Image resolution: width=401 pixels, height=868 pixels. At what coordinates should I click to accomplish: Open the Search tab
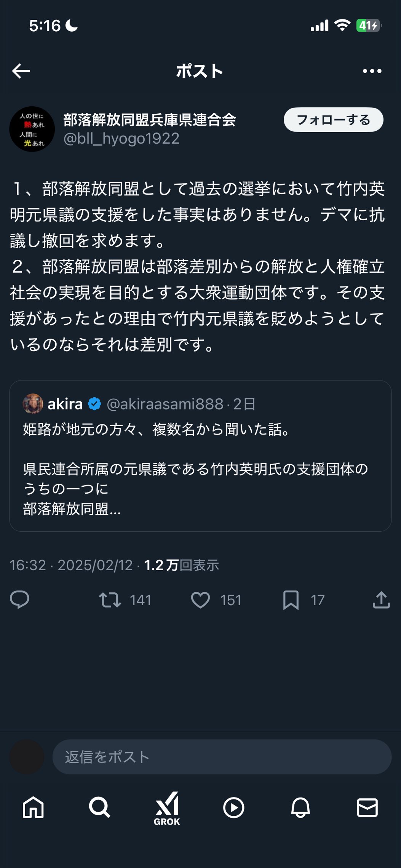pos(100,807)
